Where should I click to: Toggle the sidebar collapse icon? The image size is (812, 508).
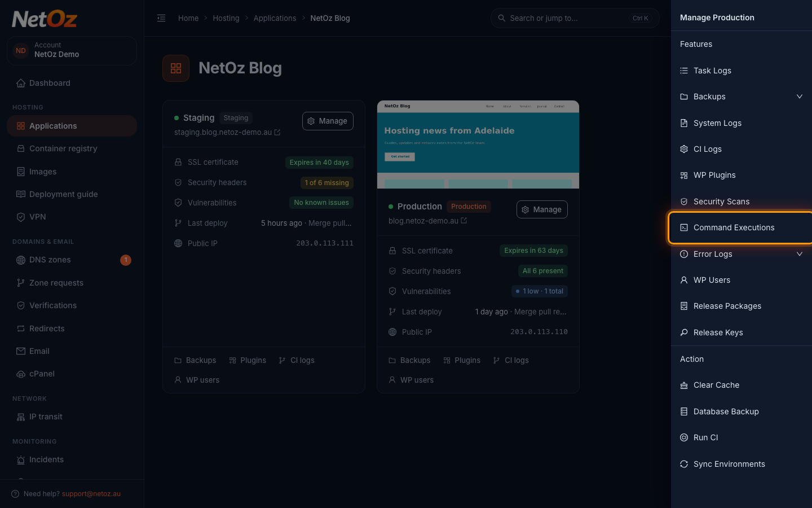tap(161, 18)
